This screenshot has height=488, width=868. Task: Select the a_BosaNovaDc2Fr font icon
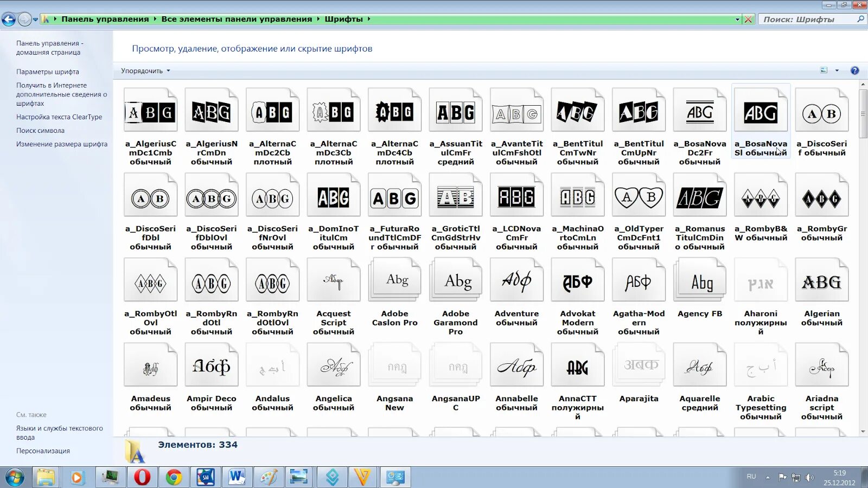pos(700,110)
